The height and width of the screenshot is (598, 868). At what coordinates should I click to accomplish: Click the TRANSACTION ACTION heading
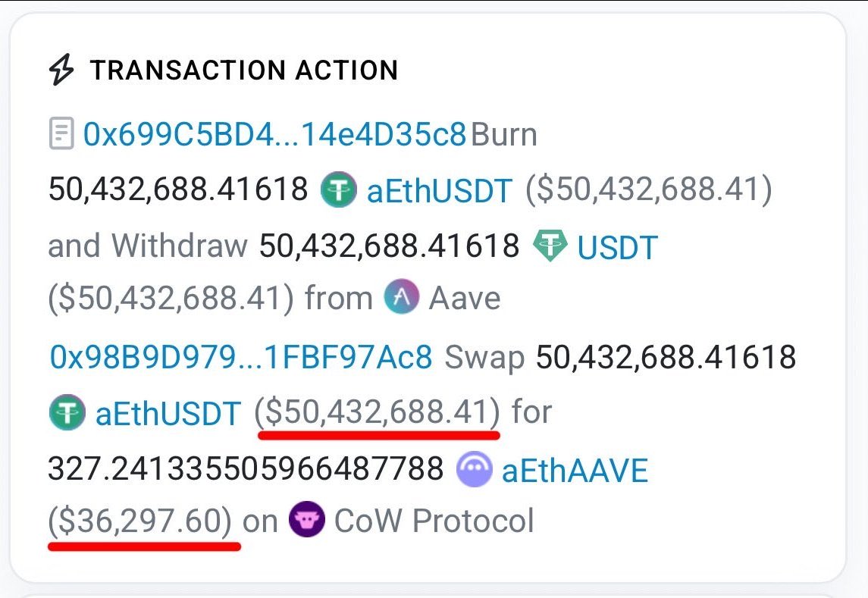pyautogui.click(x=244, y=70)
